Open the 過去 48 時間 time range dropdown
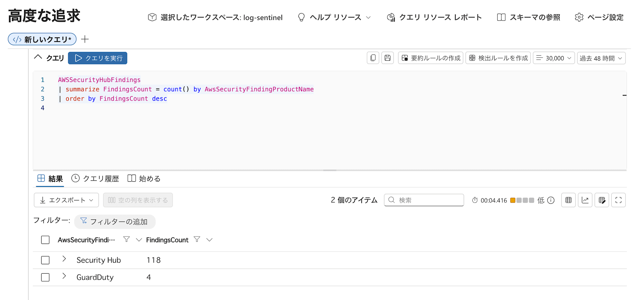644x300 pixels. [601, 58]
